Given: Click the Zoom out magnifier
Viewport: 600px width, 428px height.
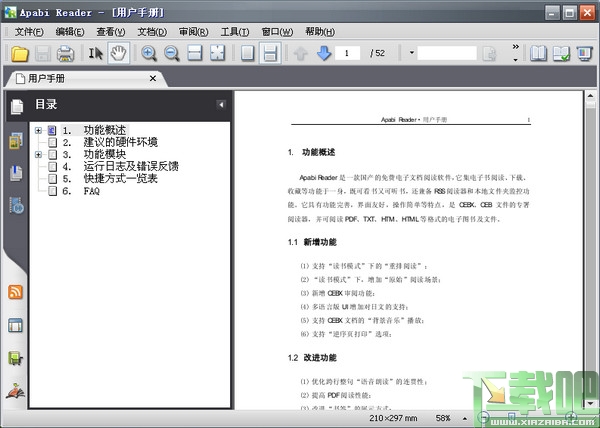Looking at the screenshot, I should pyautogui.click(x=171, y=54).
